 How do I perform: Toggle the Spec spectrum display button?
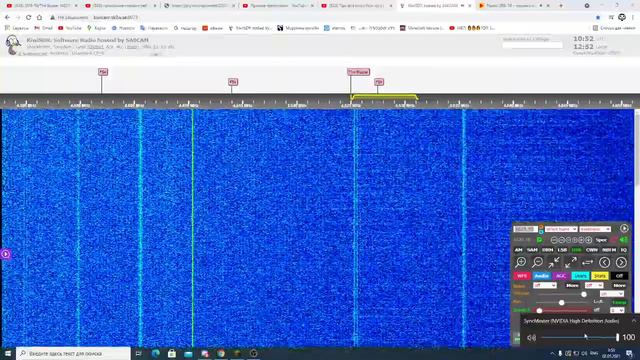(x=601, y=240)
